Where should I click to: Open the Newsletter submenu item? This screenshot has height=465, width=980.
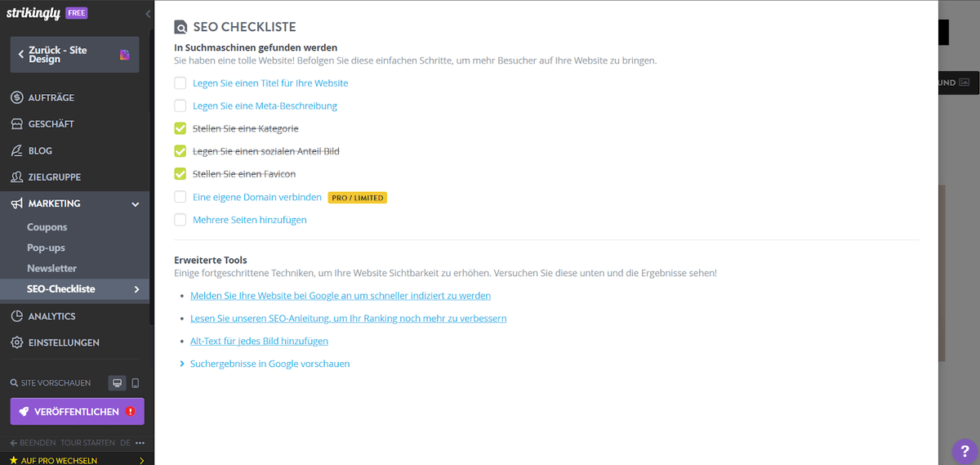click(52, 268)
